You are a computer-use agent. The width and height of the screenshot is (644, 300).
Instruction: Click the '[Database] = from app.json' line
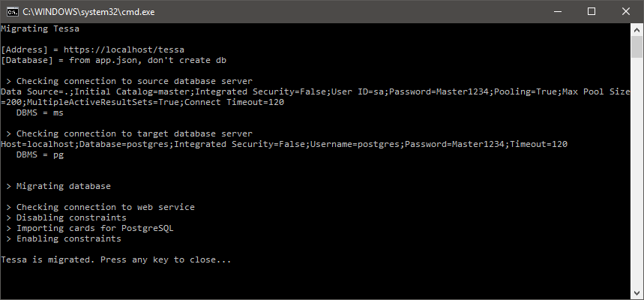pyautogui.click(x=114, y=61)
